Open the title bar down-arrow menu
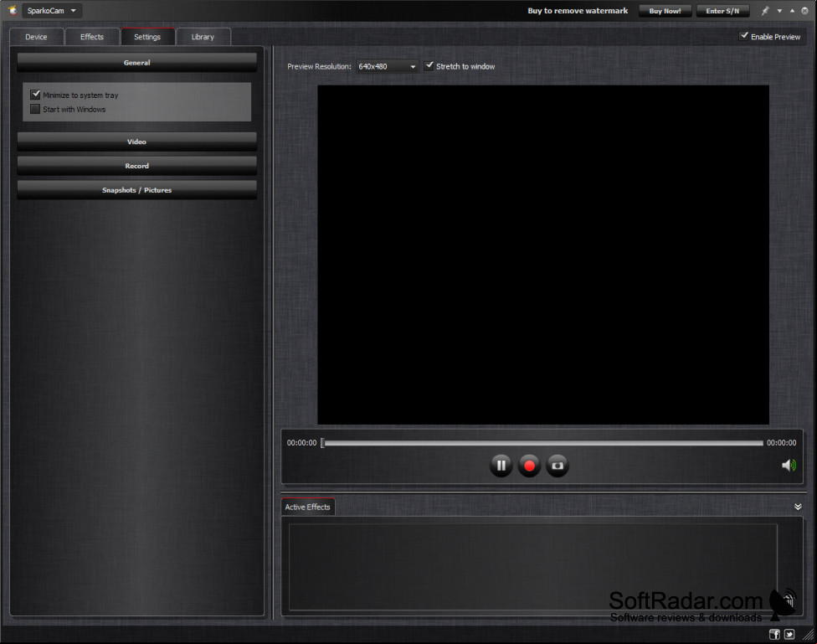817x644 pixels. click(x=779, y=11)
